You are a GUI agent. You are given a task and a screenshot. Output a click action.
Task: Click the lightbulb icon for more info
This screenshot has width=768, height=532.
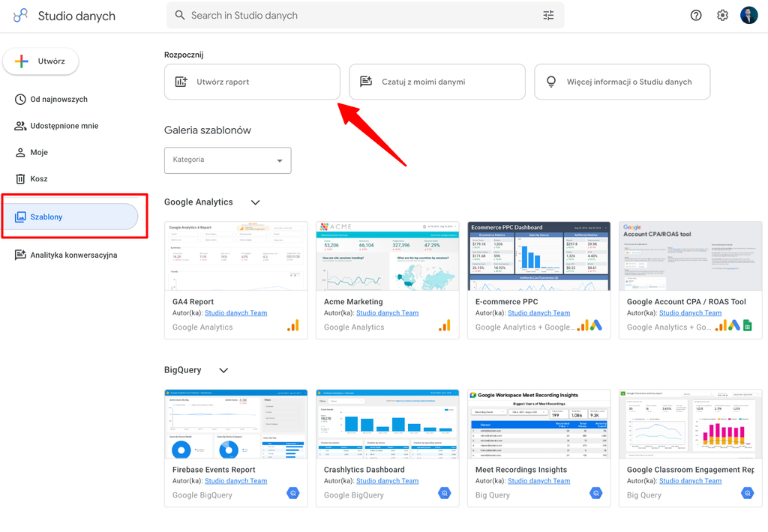pyautogui.click(x=551, y=82)
